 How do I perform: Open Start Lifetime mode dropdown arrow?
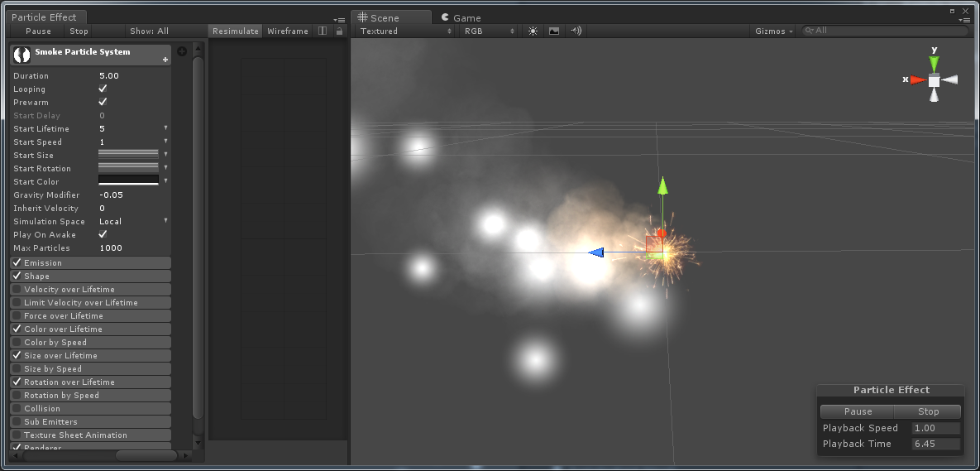coord(165,127)
